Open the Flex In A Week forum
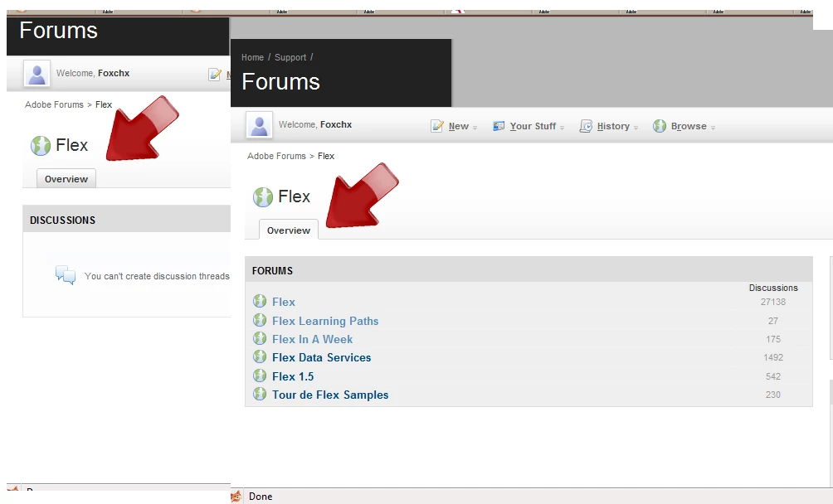The height and width of the screenshot is (504, 833). click(312, 339)
